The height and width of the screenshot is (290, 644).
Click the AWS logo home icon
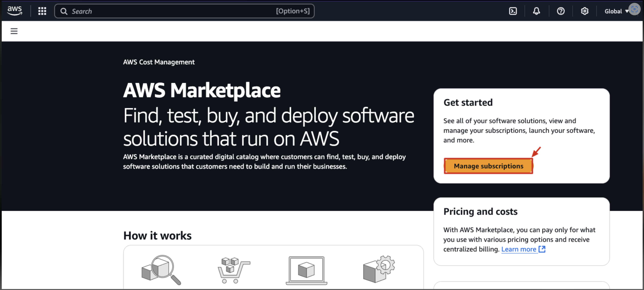pyautogui.click(x=14, y=11)
